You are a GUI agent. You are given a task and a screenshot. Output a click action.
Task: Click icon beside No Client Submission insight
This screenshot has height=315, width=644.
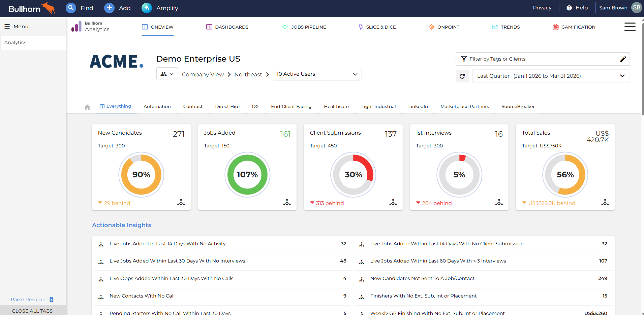[362, 244]
